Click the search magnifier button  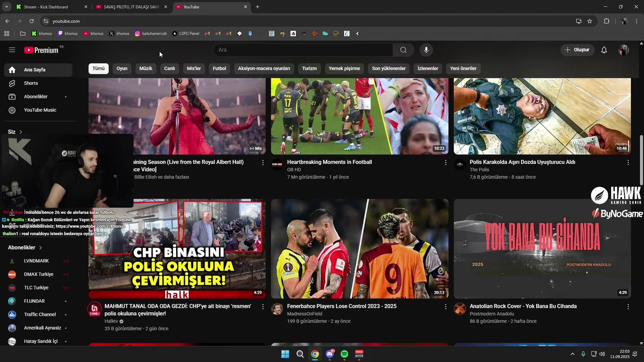click(404, 50)
